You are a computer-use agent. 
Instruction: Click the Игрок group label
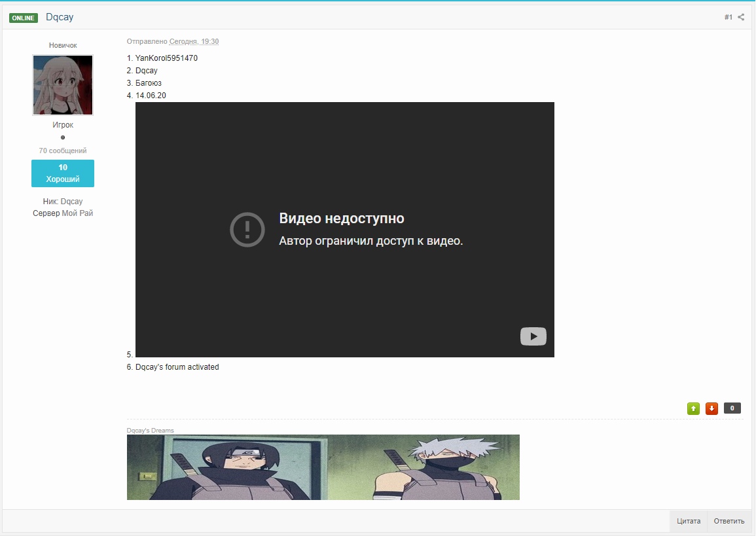[63, 125]
